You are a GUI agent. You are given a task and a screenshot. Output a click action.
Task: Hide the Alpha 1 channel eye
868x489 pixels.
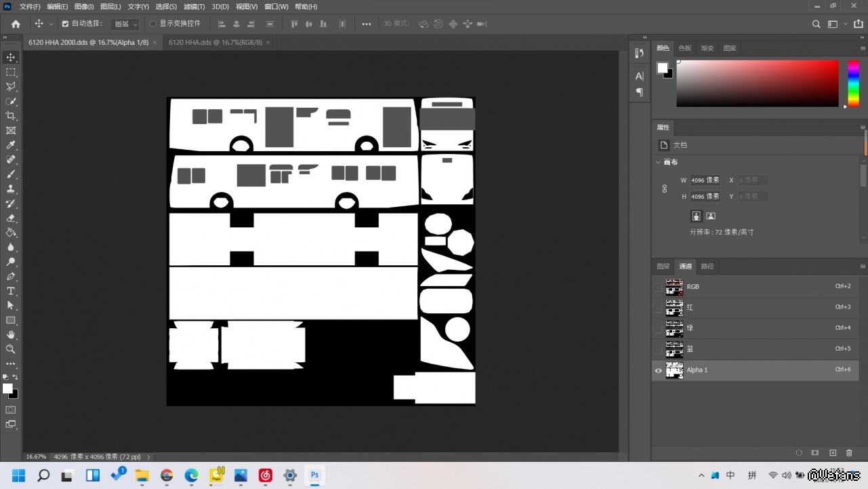[x=658, y=370]
